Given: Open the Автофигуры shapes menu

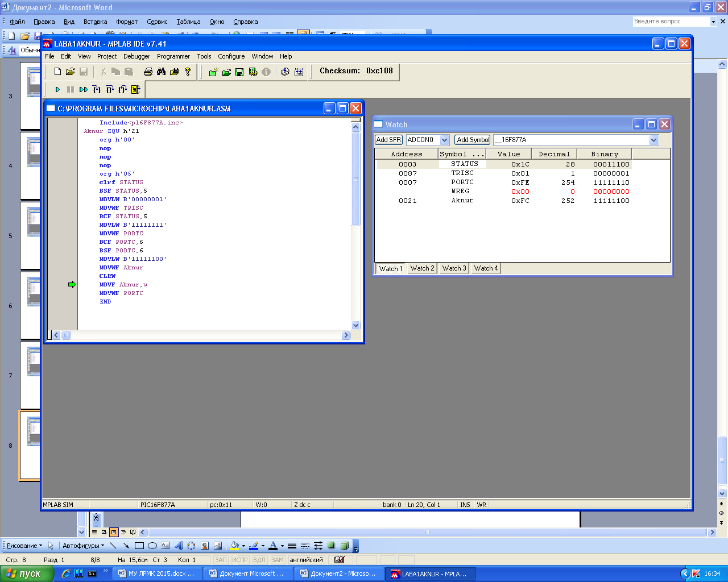Looking at the screenshot, I should click(x=83, y=546).
